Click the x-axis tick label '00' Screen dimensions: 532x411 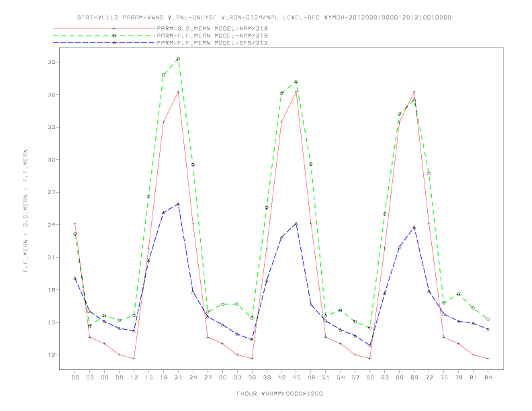coord(75,377)
